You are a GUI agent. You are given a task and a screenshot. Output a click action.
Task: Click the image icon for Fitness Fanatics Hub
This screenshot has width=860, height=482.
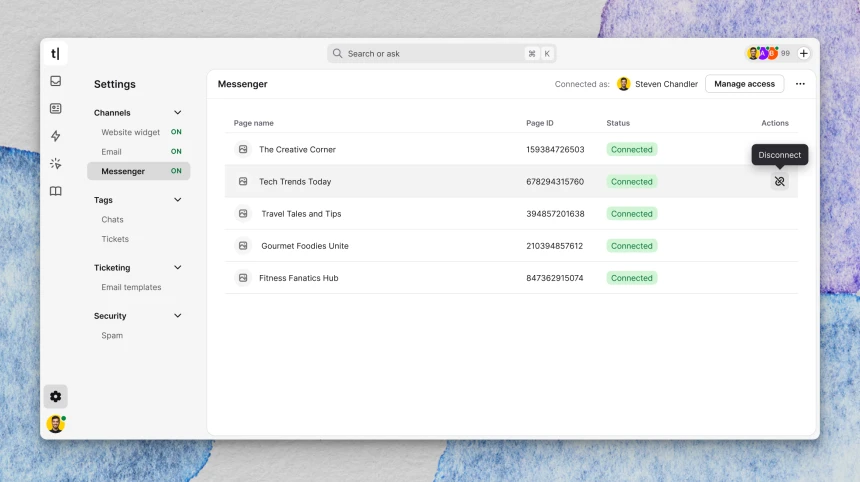coord(243,278)
